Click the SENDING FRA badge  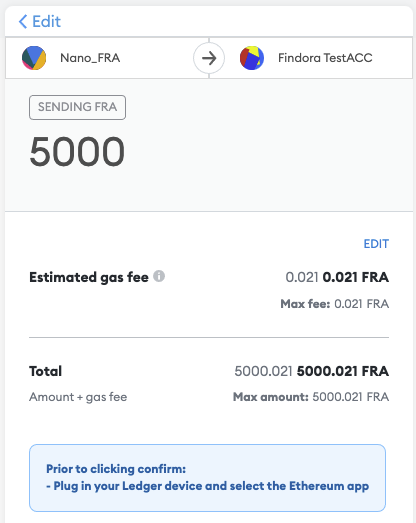(x=77, y=107)
